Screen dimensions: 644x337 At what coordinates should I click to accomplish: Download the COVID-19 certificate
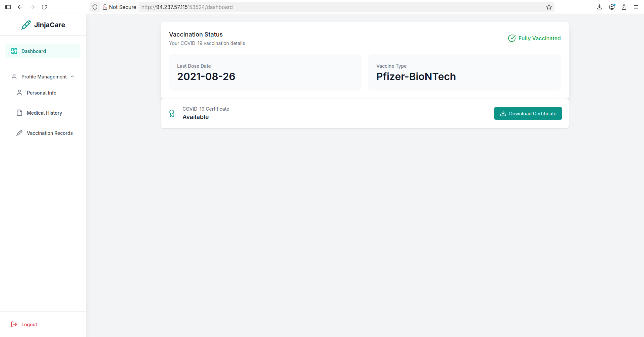(528, 113)
